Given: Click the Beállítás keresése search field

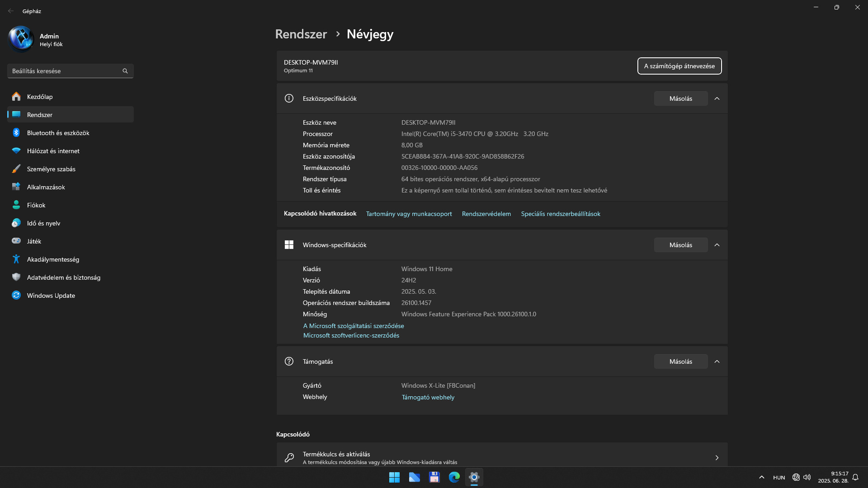Looking at the screenshot, I should pos(63,71).
